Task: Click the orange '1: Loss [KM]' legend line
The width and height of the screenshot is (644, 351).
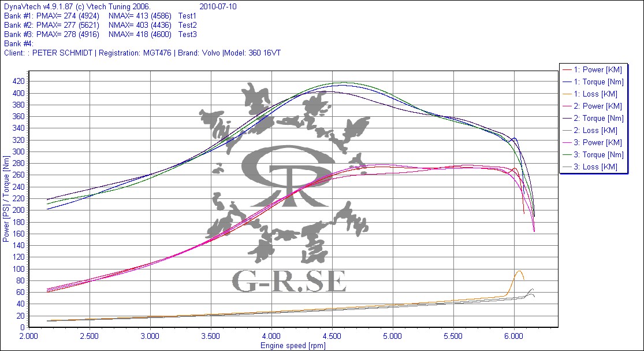Action: [567, 94]
